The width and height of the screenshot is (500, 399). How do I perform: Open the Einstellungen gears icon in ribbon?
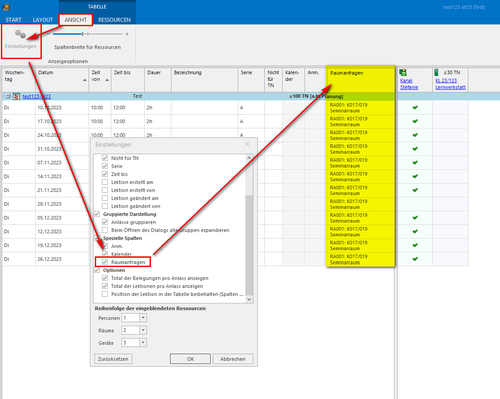pyautogui.click(x=20, y=34)
